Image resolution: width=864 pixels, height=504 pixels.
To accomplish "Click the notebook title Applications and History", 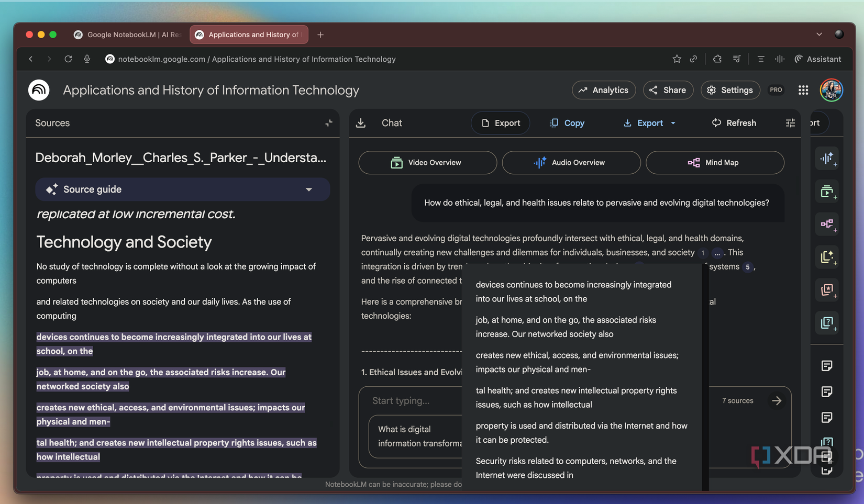I will point(211,90).
